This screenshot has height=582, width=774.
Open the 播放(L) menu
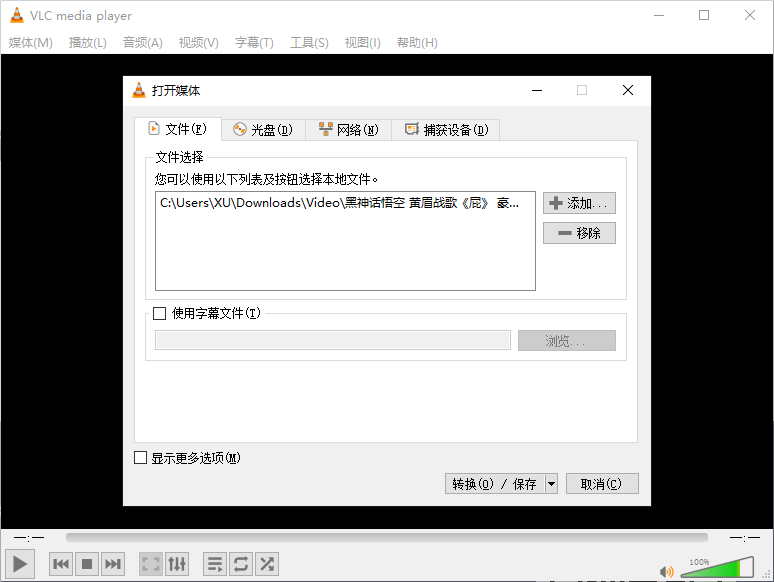[x=87, y=43]
